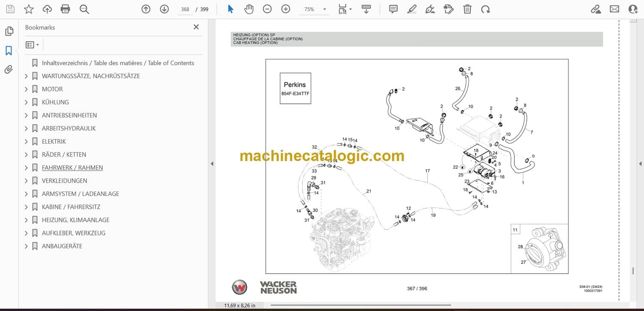Go to previous page arrow
This screenshot has height=311, width=644.
(x=146, y=9)
